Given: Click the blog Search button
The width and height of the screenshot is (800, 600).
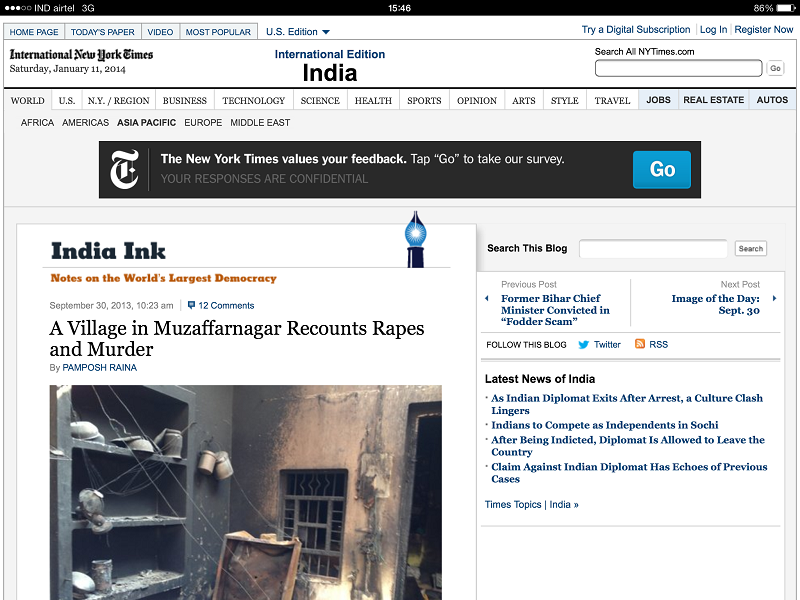Looking at the screenshot, I should (751, 248).
